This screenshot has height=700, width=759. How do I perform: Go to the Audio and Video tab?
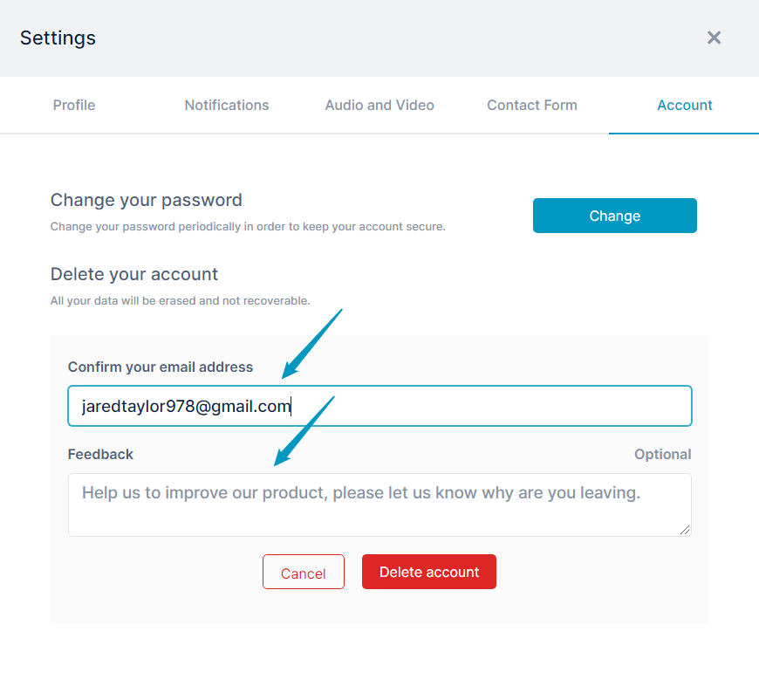(379, 105)
